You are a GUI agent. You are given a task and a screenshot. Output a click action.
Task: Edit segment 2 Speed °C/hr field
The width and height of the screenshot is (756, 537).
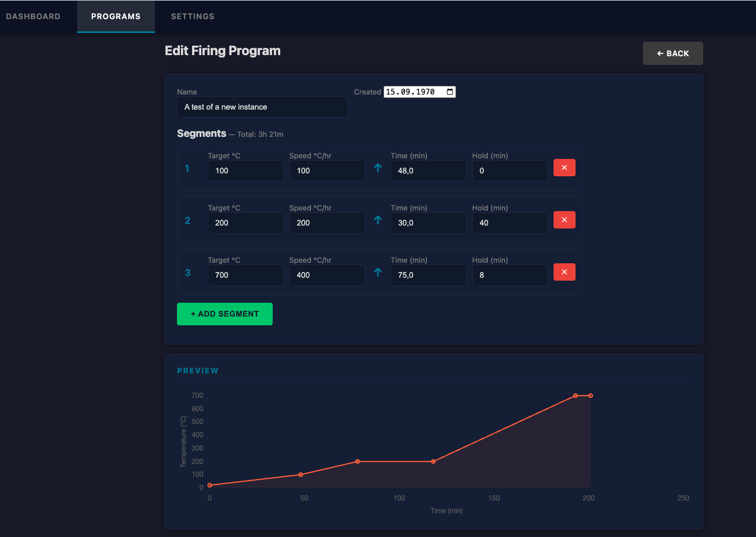(x=327, y=223)
